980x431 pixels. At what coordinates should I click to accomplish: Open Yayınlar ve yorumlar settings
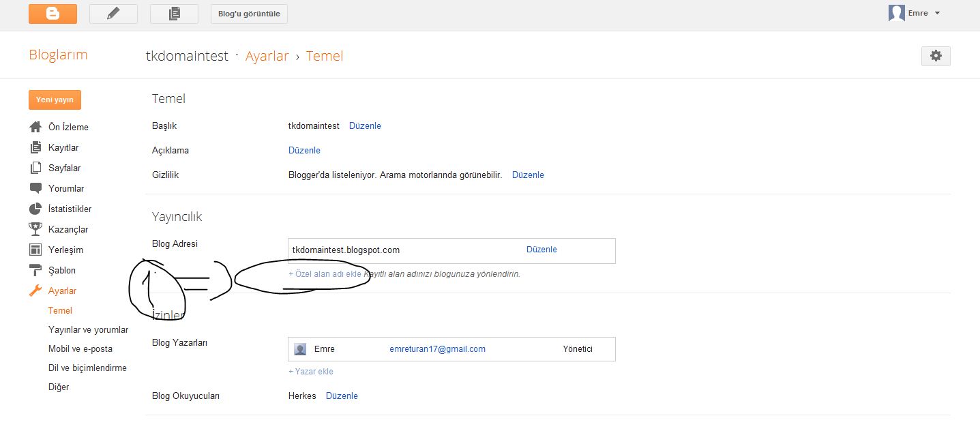pyautogui.click(x=88, y=329)
